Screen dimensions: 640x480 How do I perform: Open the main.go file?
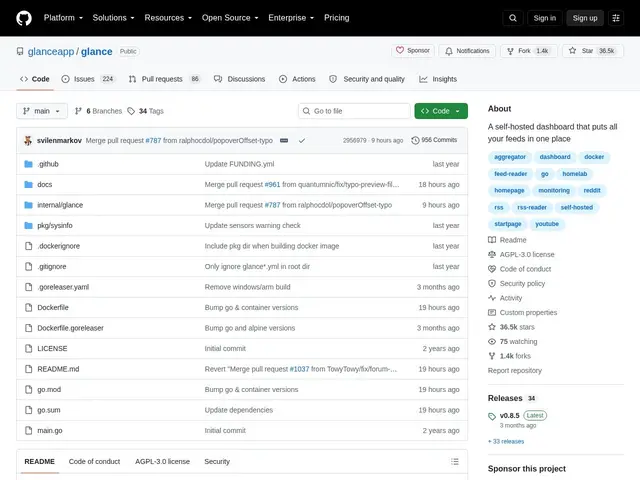click(x=50, y=430)
